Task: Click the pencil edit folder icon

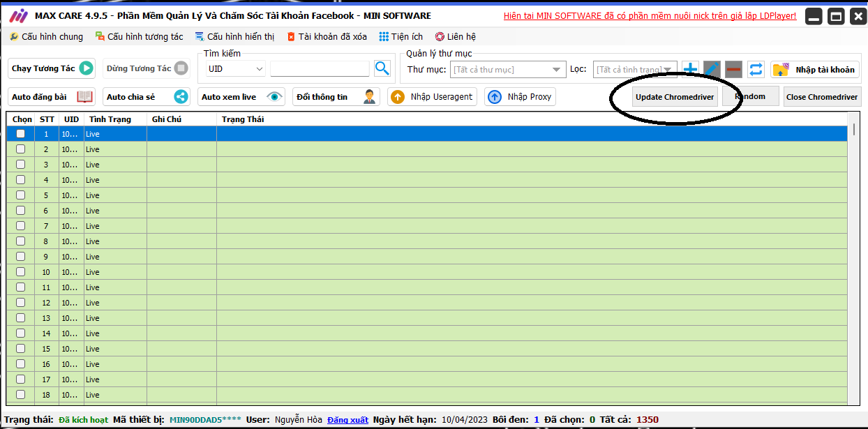Action: click(x=712, y=69)
